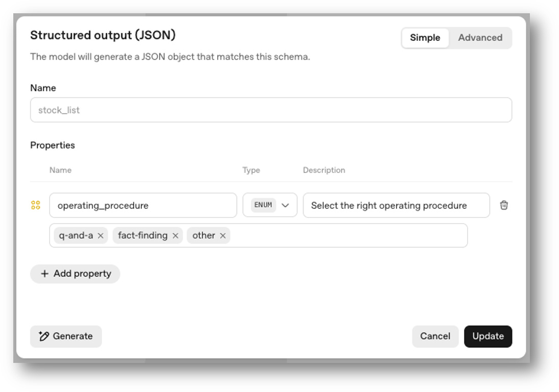Click the plus icon for Add property

pyautogui.click(x=44, y=274)
